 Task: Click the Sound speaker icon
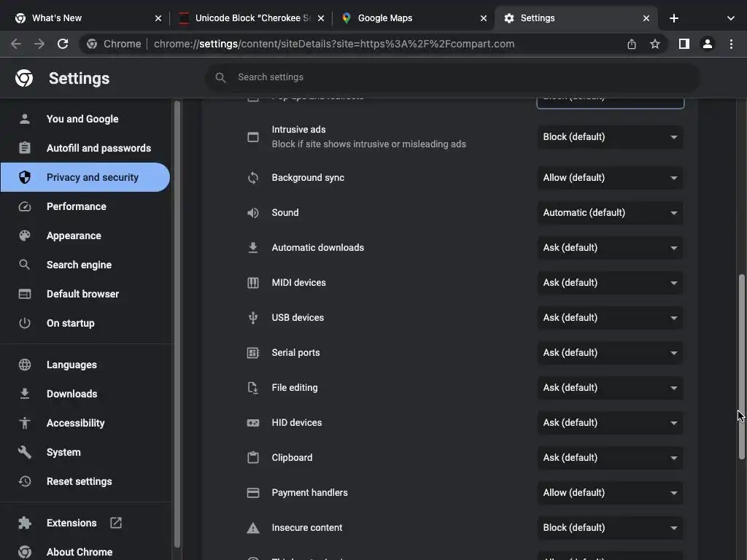(x=253, y=213)
